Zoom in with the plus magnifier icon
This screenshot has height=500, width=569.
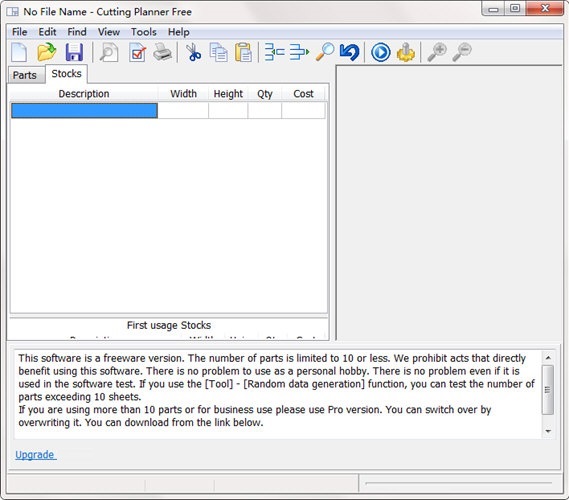[437, 52]
